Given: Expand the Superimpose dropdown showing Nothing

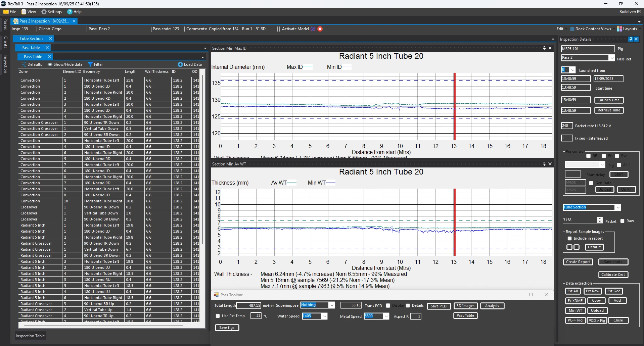Looking at the screenshot, I should coord(332,305).
